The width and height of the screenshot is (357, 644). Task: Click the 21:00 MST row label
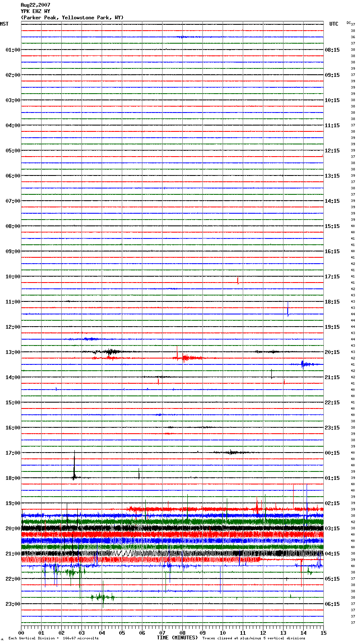[x=13, y=554]
